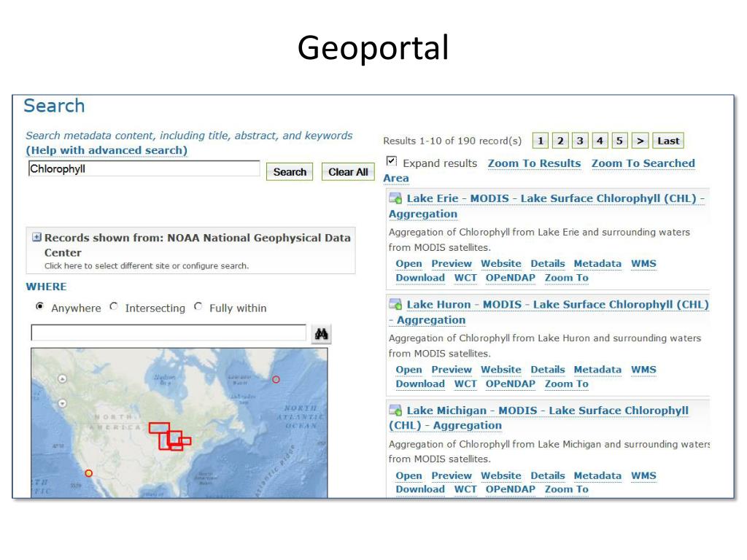This screenshot has width=747, height=560.
Task: Click Details link for Lake Michigan record
Action: 548,475
